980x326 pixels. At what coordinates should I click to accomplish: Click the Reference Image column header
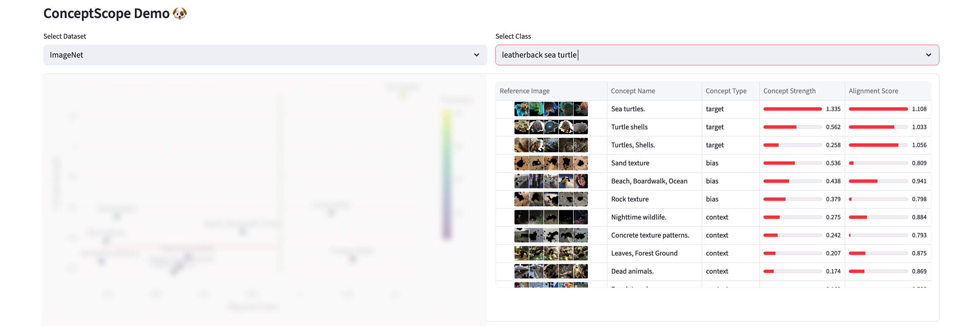pos(524,91)
